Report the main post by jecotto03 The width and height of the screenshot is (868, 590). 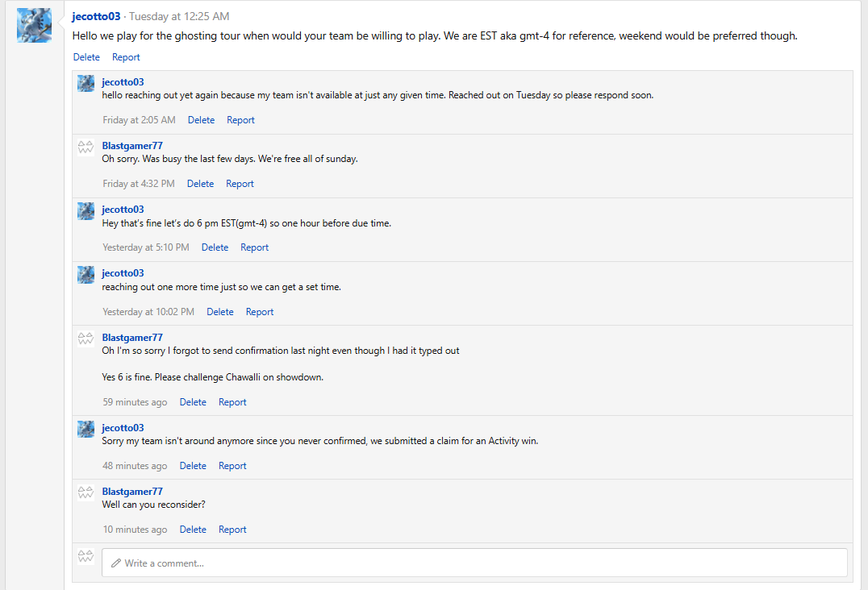pyautogui.click(x=126, y=57)
